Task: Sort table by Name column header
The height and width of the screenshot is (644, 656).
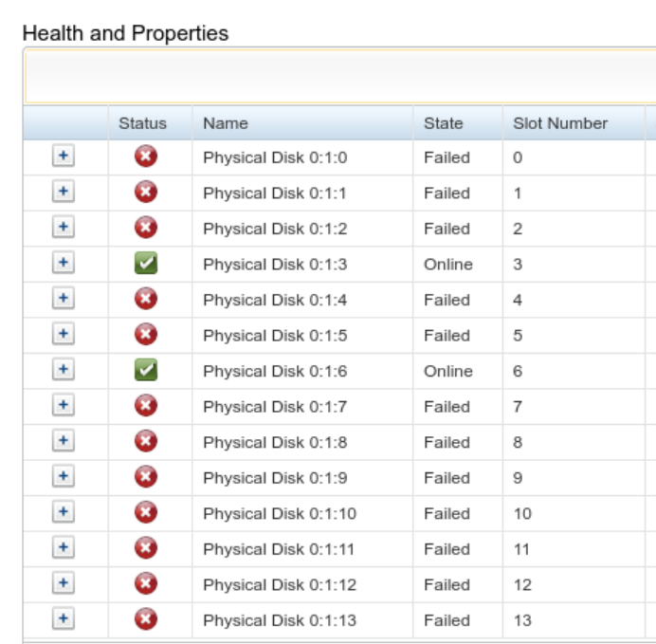Action: [x=226, y=123]
